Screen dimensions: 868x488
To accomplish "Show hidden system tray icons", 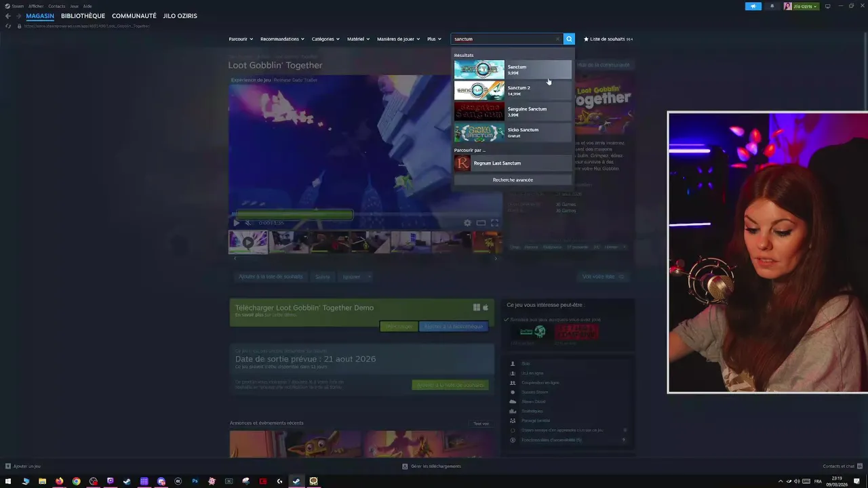I will [x=780, y=481].
